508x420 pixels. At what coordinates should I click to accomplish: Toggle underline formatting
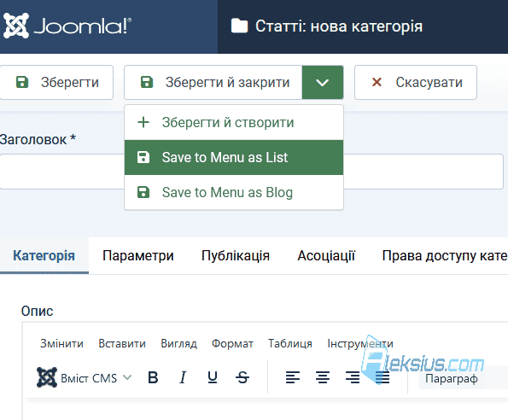pyautogui.click(x=213, y=377)
